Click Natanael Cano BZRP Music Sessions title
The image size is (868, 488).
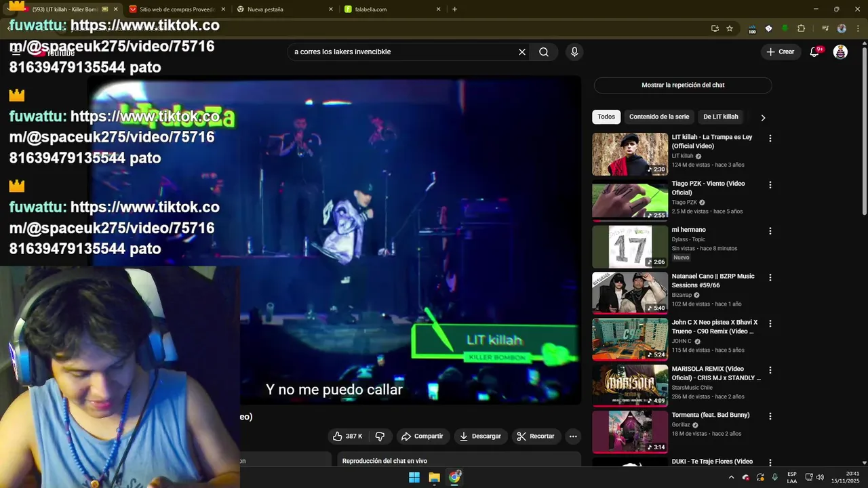[713, 281]
